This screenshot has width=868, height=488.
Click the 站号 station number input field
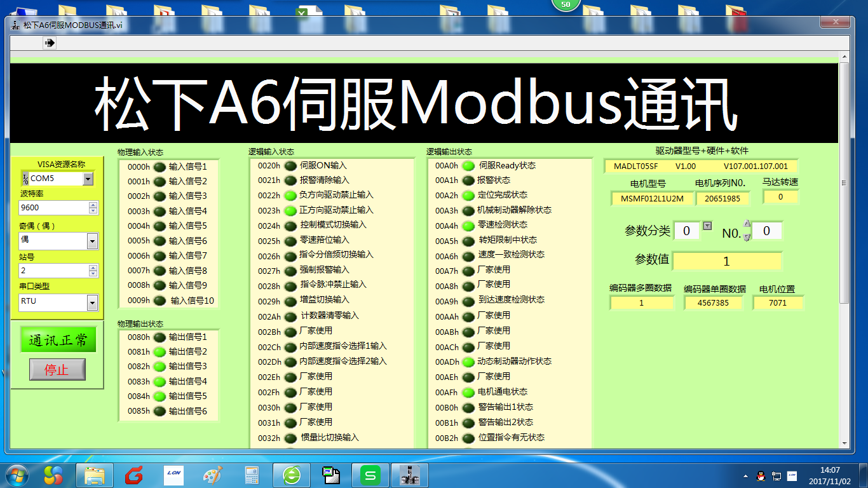tap(53, 271)
